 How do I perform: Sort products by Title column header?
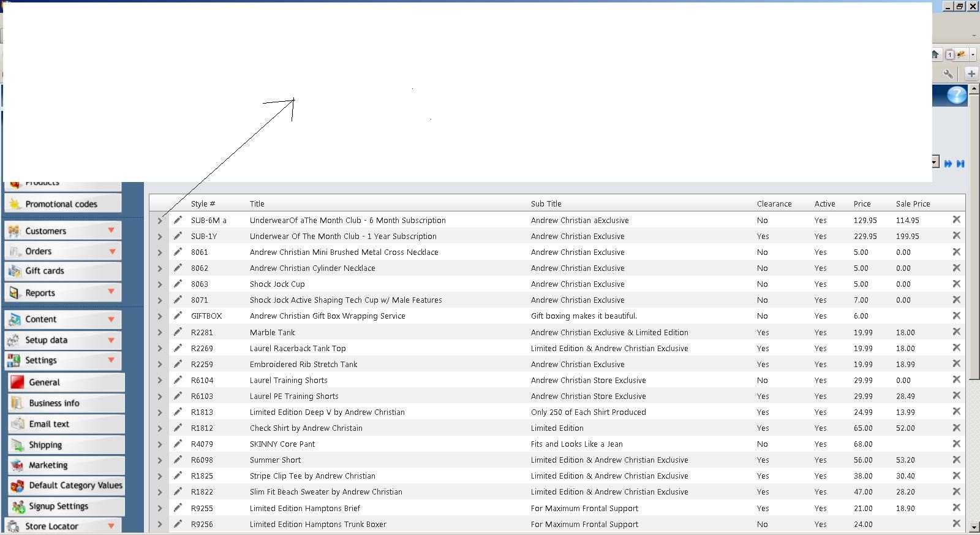click(x=257, y=204)
